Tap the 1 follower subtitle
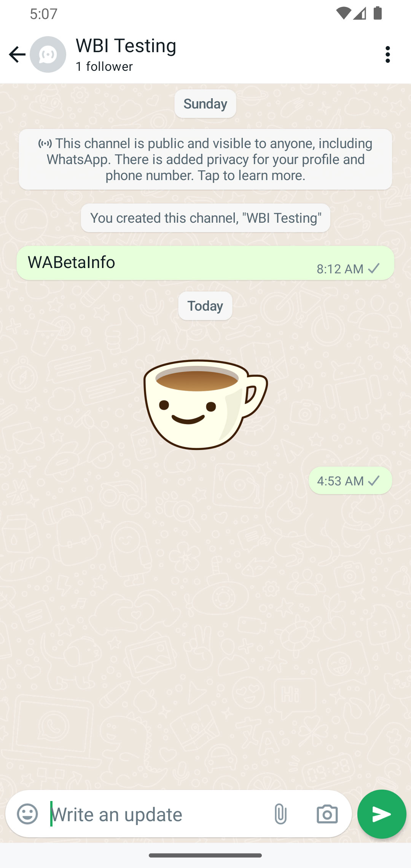The height and width of the screenshot is (868, 411). pyautogui.click(x=104, y=66)
